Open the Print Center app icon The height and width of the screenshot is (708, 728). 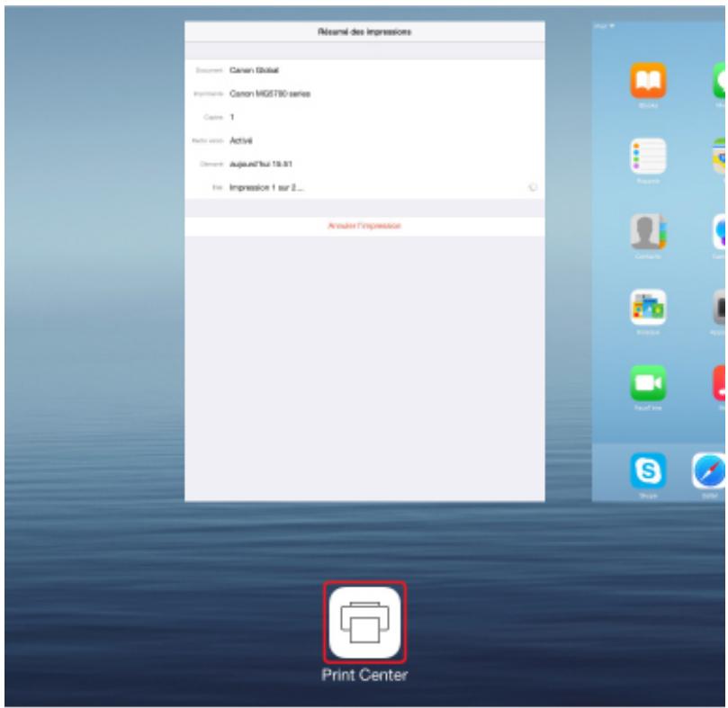[364, 623]
